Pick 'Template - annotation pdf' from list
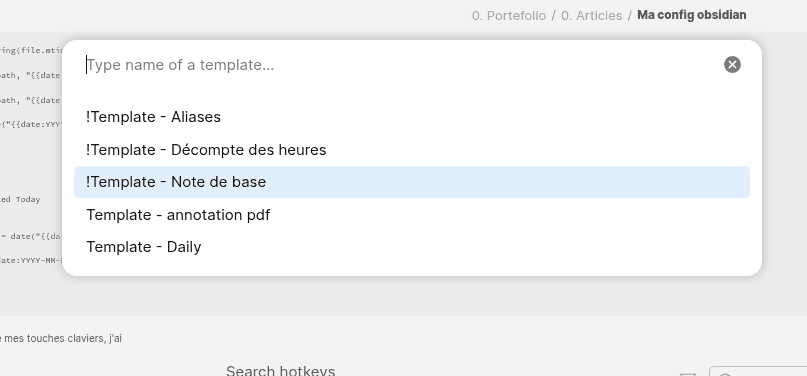This screenshot has height=376, width=807. 412,214
